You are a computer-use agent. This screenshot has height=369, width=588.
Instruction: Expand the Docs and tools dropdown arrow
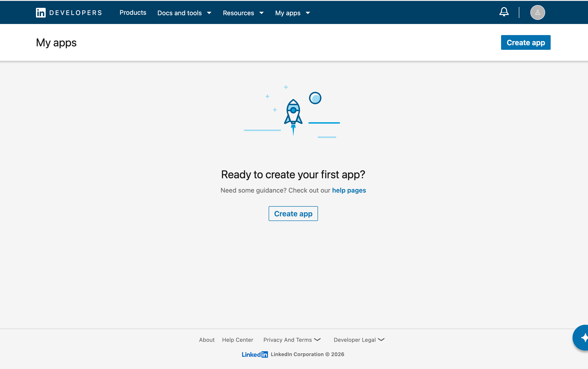(x=209, y=13)
